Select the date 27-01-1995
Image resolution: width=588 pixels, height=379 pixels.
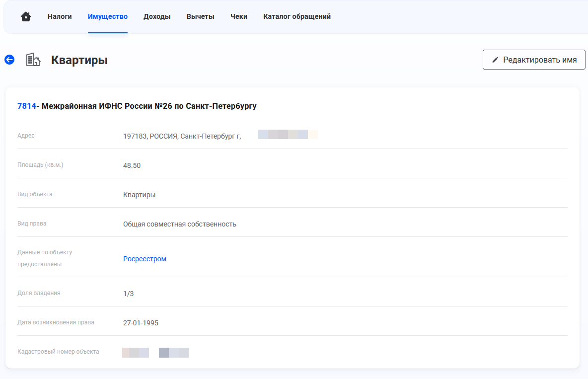coord(141,323)
